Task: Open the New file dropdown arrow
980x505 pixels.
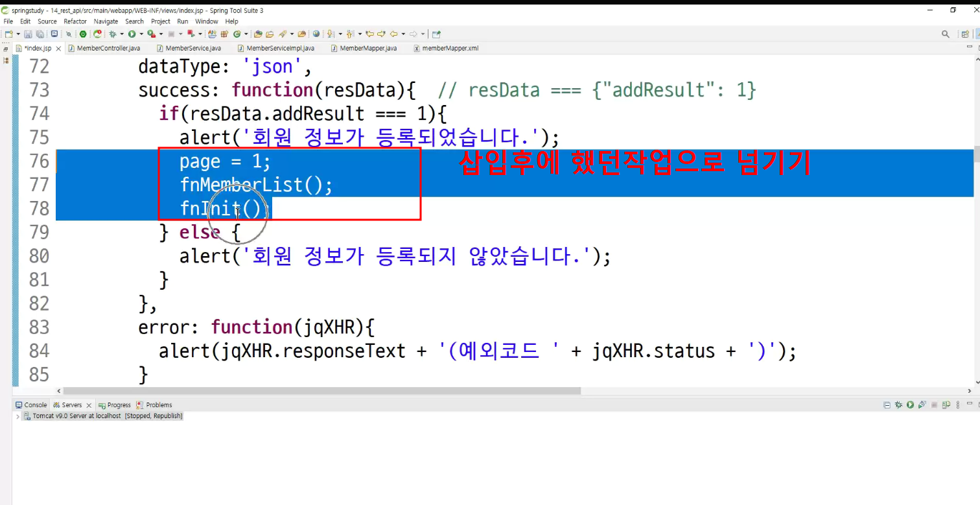Action: point(17,34)
